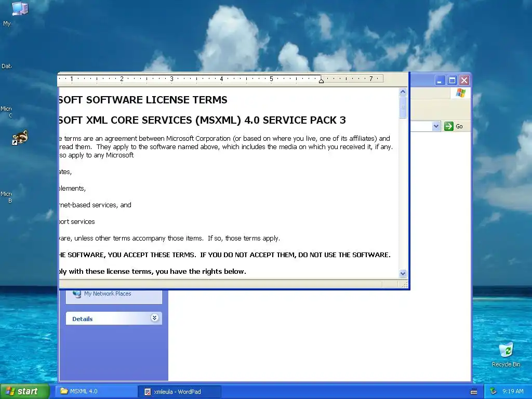The width and height of the screenshot is (532, 399).
Task: Click the Details panel header text
Action: tap(83, 319)
